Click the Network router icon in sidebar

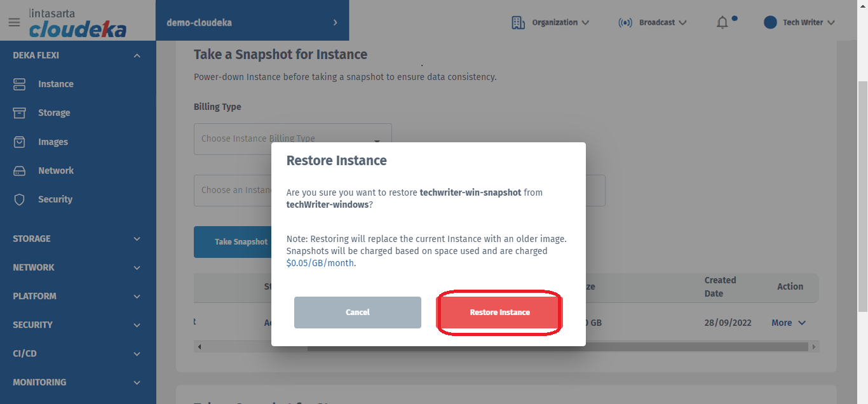click(19, 171)
